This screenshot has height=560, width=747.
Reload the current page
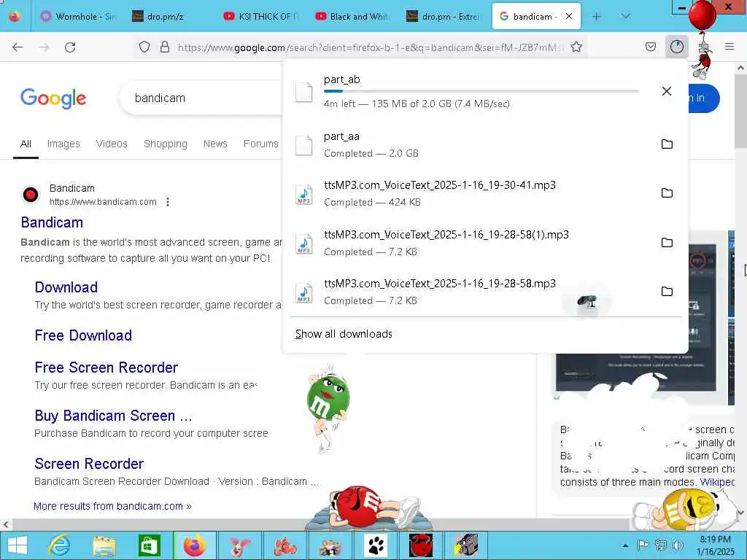tap(70, 47)
